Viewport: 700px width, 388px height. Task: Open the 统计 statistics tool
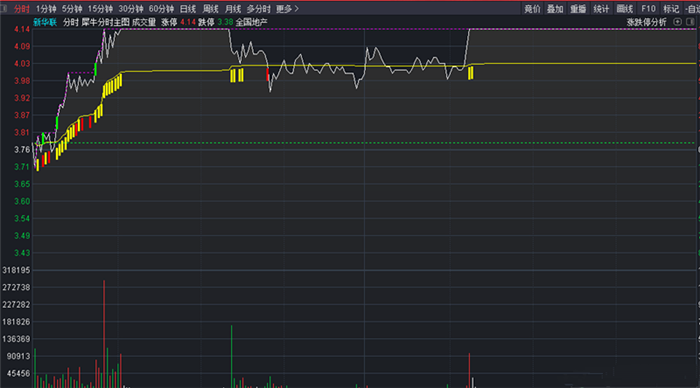click(x=601, y=9)
